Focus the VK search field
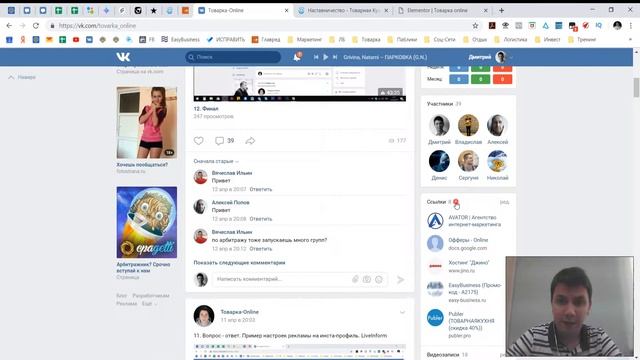Viewport: 640px width, 360px height. pyautogui.click(x=233, y=57)
